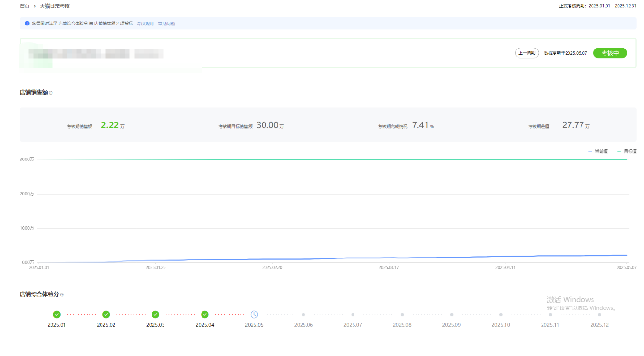Viewport: 644px width, 356px height.
Task: Click the green checkmark for 2025.01
Action: [57, 314]
